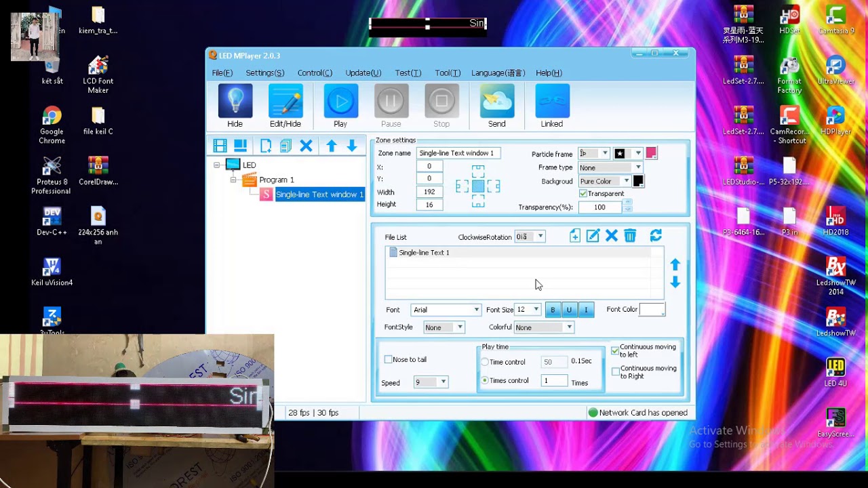Image resolution: width=868 pixels, height=488 pixels.
Task: Click the add window icon beside film icon
Action: pyautogui.click(x=240, y=146)
